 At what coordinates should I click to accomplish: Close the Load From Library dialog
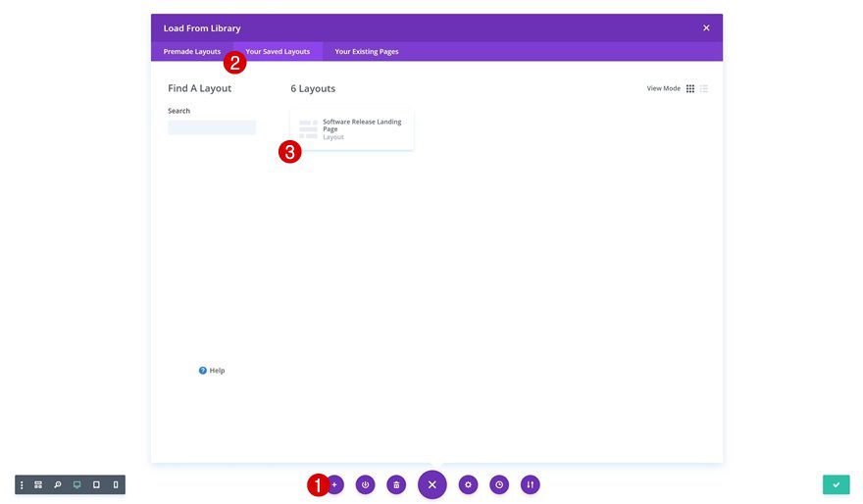tap(706, 28)
